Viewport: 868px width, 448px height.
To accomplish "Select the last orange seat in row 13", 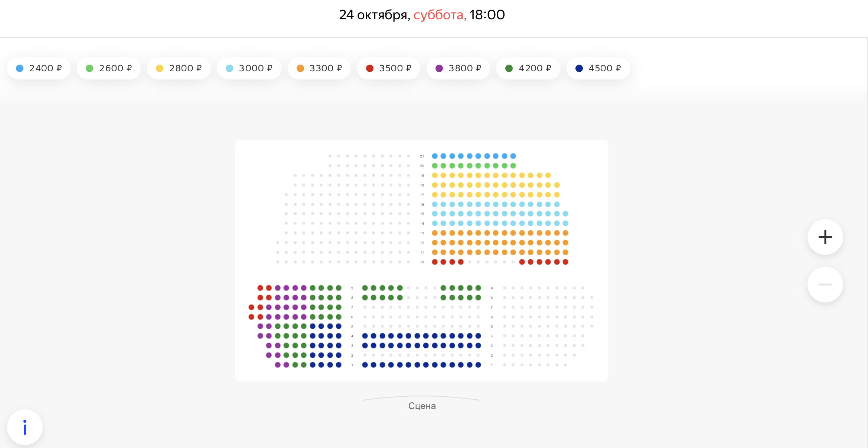I will (x=565, y=233).
